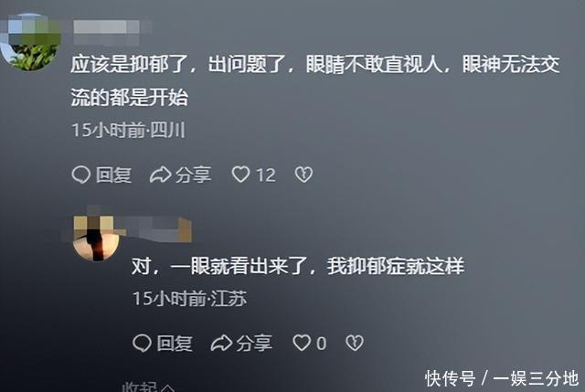The image size is (585, 392).
Task: Click reply bubble icon on Jiangsu comment
Action: [x=143, y=343]
